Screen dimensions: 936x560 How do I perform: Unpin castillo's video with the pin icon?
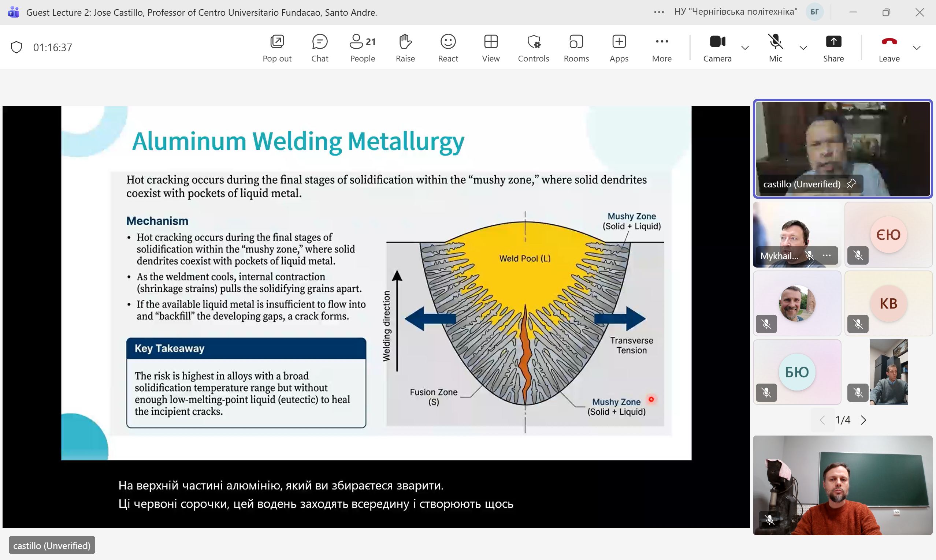(851, 184)
